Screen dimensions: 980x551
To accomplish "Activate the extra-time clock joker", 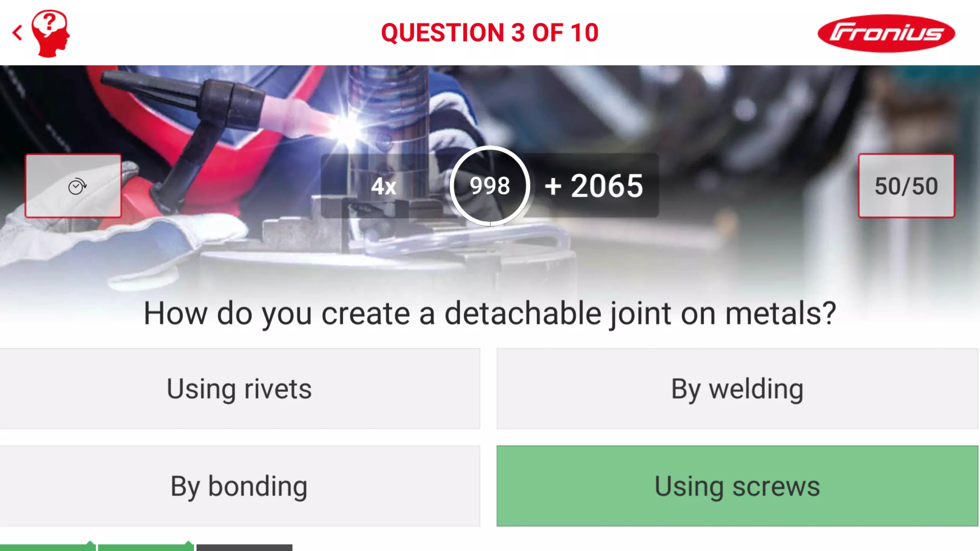I will point(73,186).
